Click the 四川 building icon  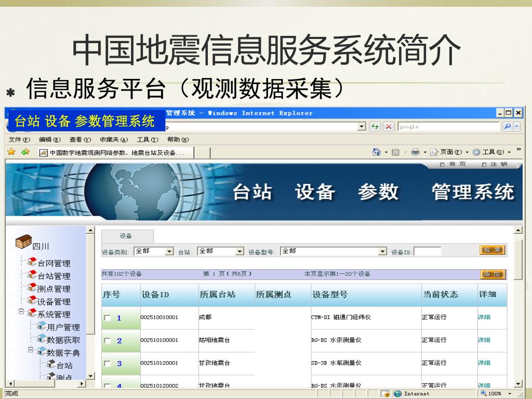24,242
